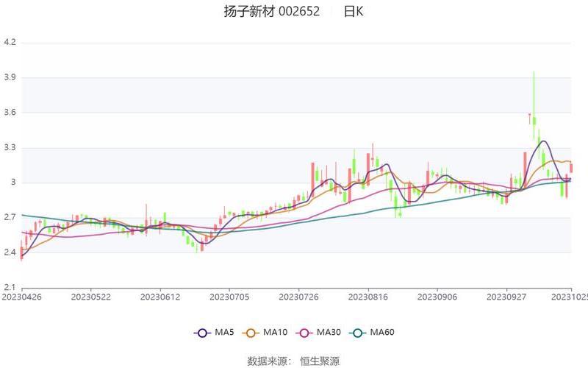Click the MA60 teal legend circle marker
Screen dimensions: 588x368
click(358, 333)
